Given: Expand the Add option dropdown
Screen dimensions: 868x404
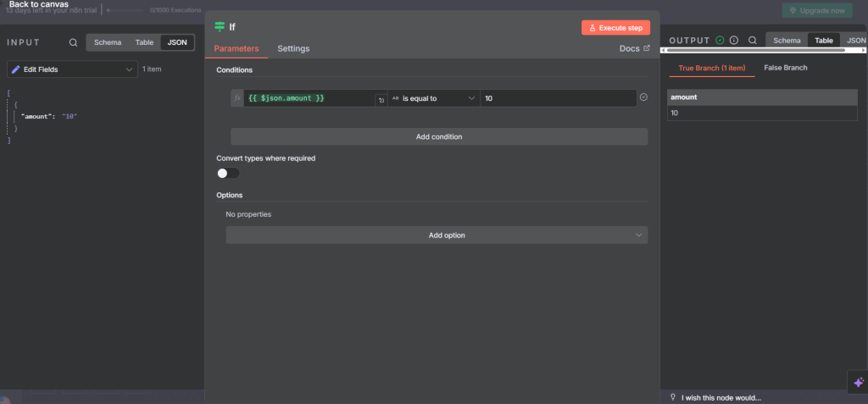Looking at the screenshot, I should pos(437,235).
